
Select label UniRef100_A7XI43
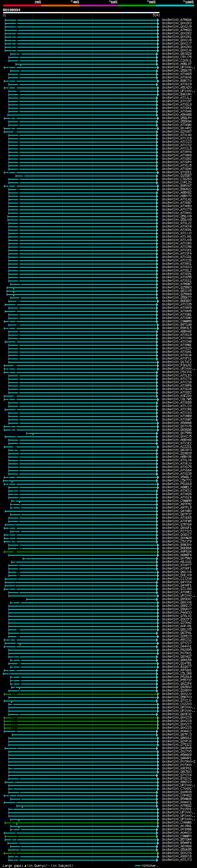pyautogui.click(x=176, y=413)
